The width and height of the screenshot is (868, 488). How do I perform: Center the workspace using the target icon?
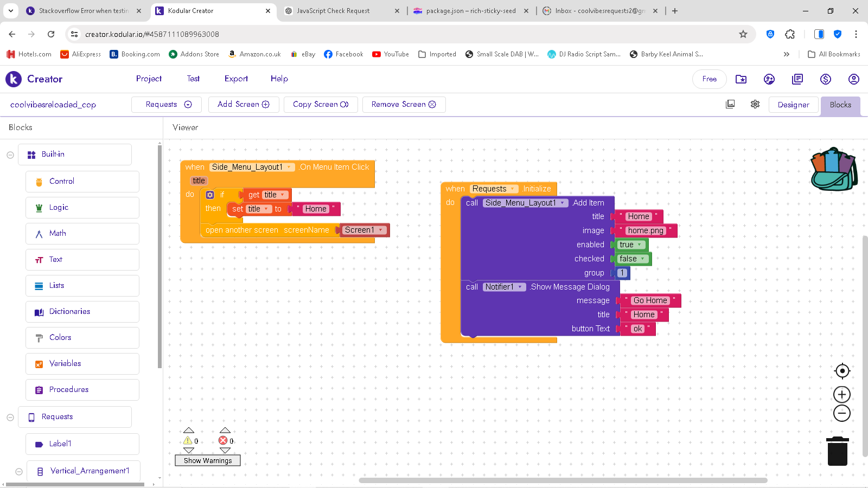pyautogui.click(x=842, y=371)
